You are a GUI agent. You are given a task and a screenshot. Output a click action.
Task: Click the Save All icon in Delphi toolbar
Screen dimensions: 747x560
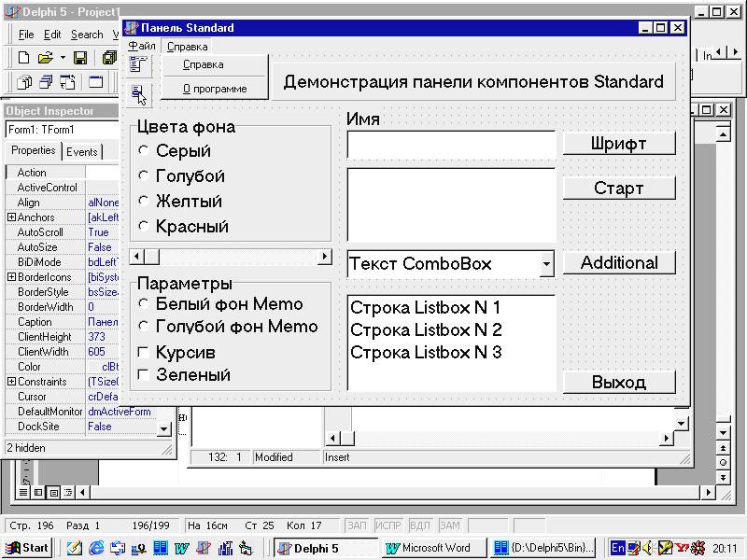(109, 58)
